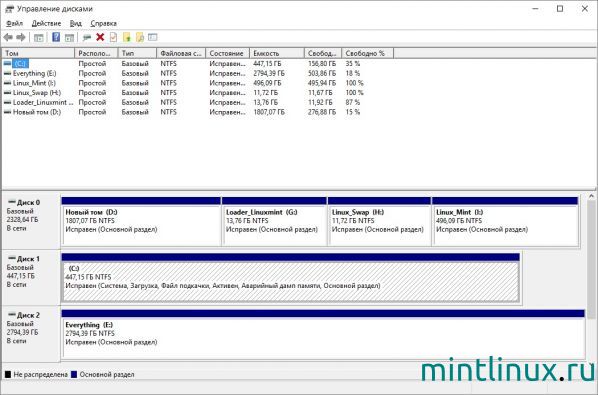Viewport: 598px width, 395px height.
Task: Select Linux_Swap (H:) partition block
Action: pyautogui.click(x=379, y=222)
